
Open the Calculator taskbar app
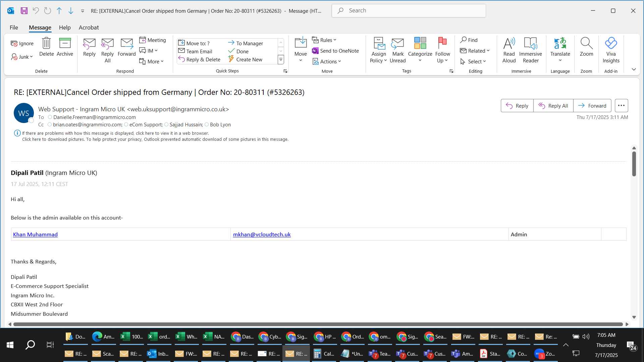[324, 354]
